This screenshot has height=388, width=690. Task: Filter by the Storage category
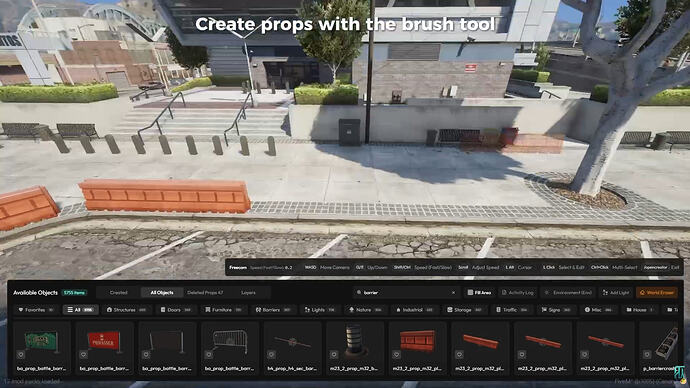pyautogui.click(x=464, y=310)
